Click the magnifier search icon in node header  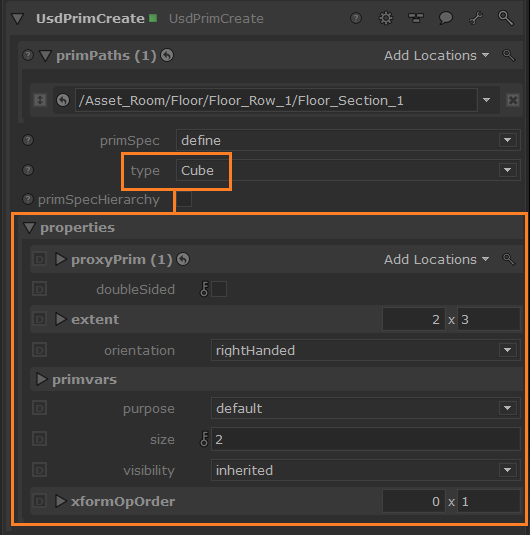click(x=505, y=18)
